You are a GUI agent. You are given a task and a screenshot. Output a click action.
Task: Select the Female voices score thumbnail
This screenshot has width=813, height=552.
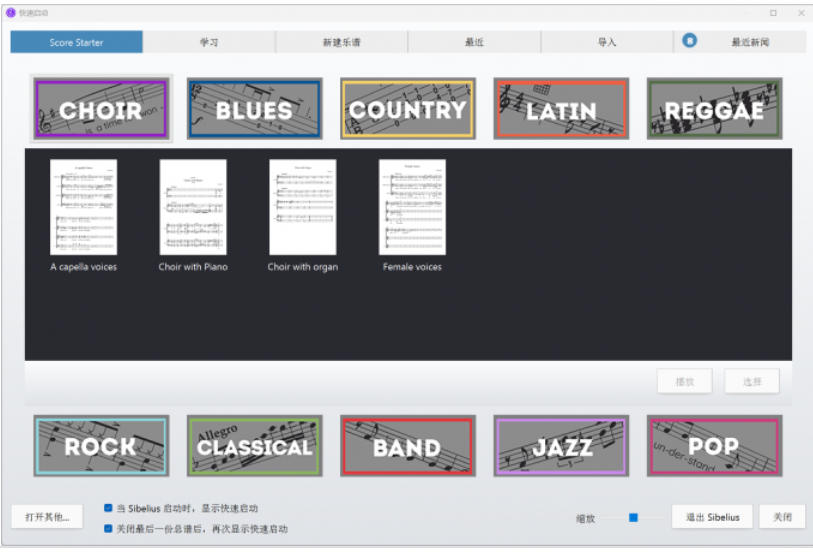412,207
